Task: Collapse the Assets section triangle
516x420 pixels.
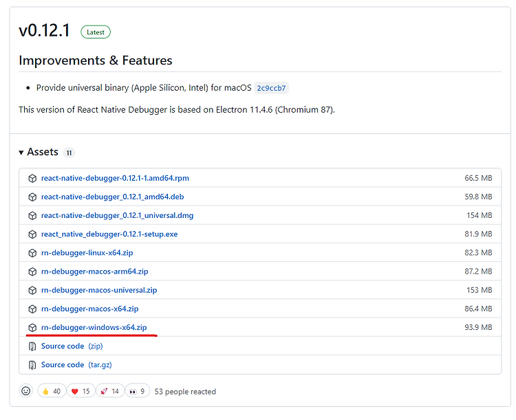Action: point(21,153)
